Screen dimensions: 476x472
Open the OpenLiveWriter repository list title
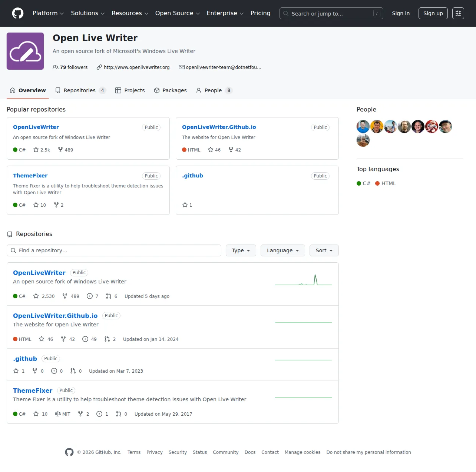point(39,273)
